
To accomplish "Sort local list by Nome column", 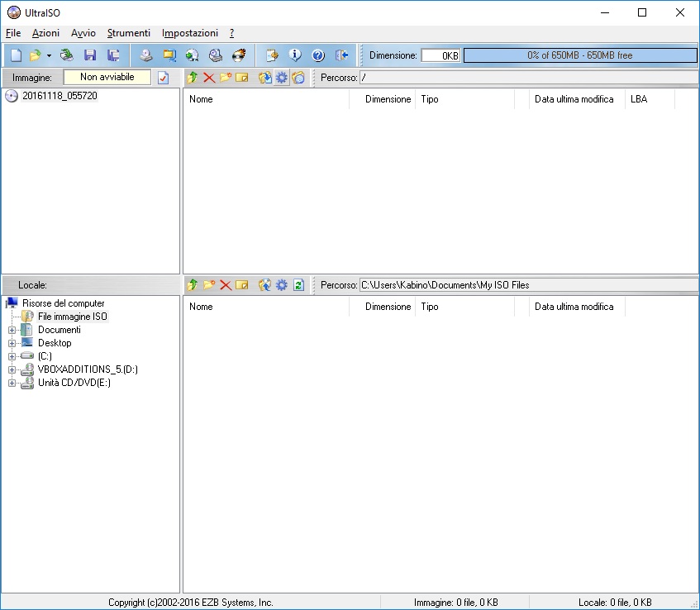I will 266,307.
